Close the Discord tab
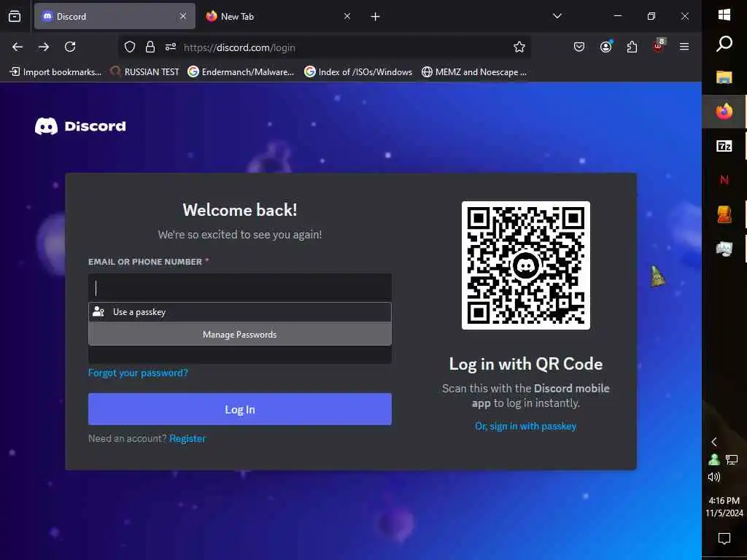The image size is (747, 560). (x=183, y=16)
